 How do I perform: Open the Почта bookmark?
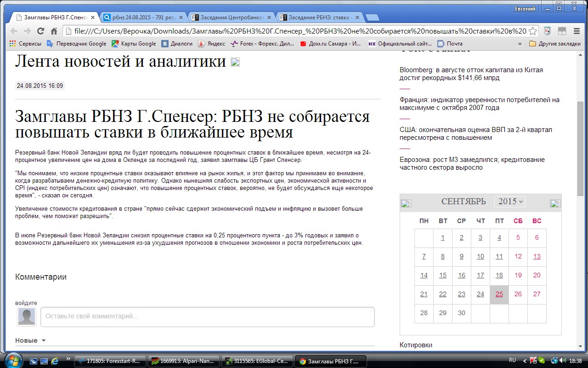click(450, 44)
